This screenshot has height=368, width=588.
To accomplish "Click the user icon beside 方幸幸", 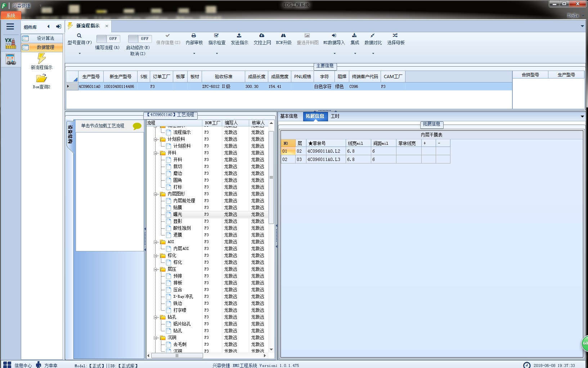I will (x=39, y=365).
